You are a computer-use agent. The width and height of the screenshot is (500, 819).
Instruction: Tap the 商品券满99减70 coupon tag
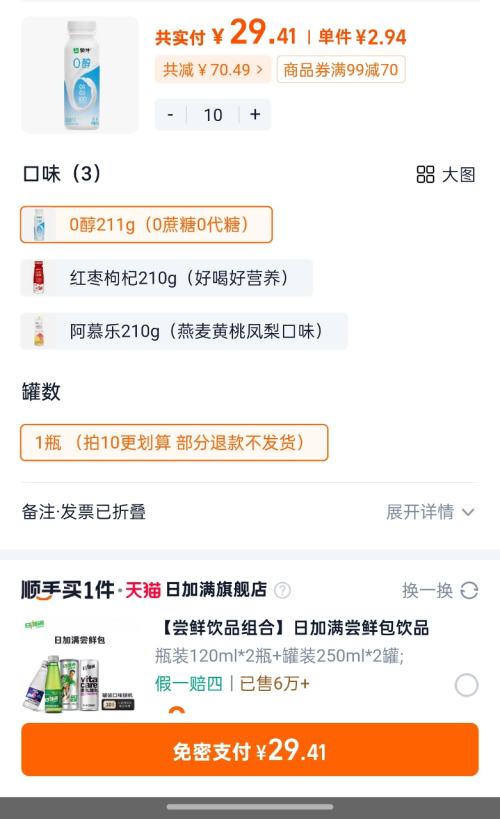[x=341, y=69]
